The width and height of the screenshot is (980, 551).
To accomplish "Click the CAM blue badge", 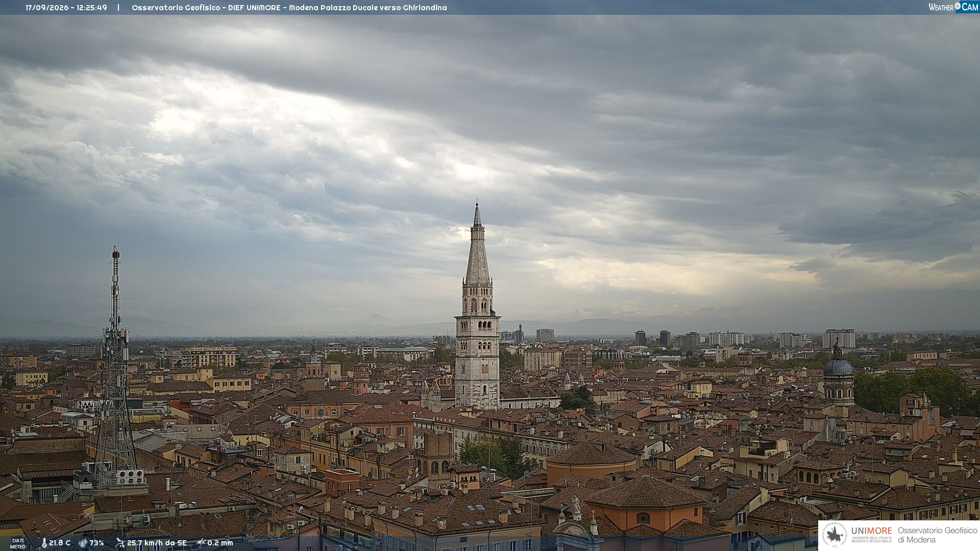I will [967, 7].
